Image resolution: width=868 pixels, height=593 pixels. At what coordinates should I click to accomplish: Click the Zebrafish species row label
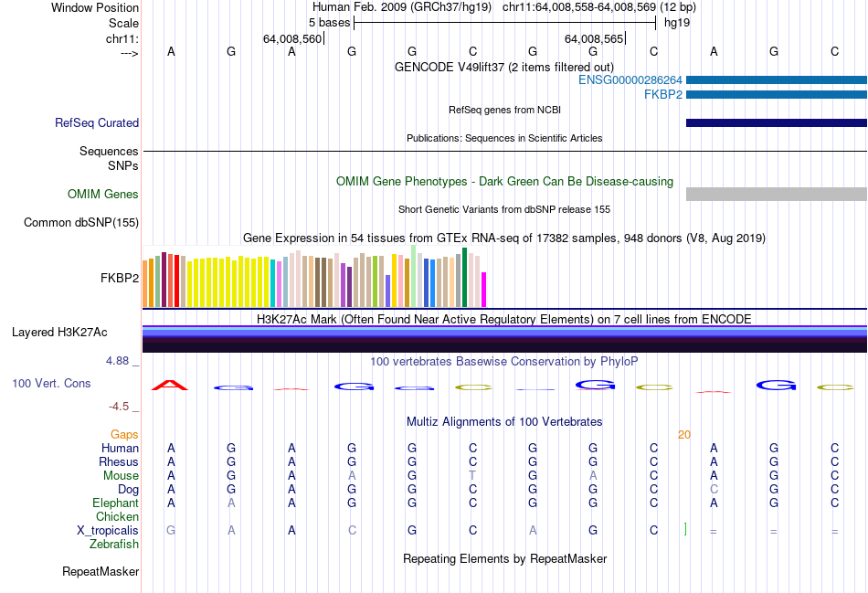pyautogui.click(x=114, y=545)
